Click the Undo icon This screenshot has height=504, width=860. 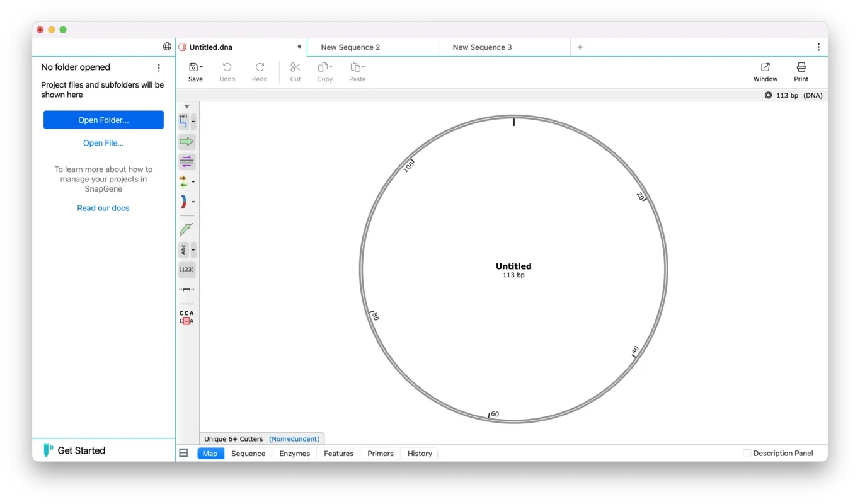[227, 67]
